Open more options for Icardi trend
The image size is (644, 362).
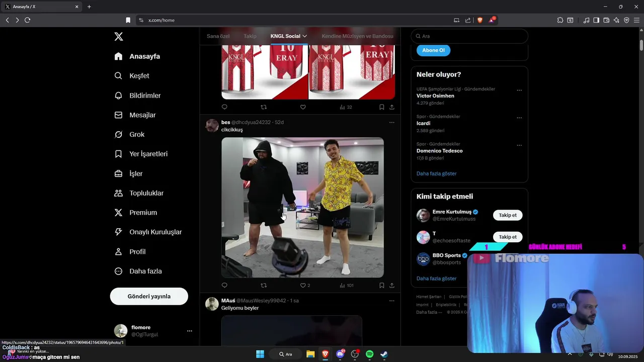pos(519,118)
